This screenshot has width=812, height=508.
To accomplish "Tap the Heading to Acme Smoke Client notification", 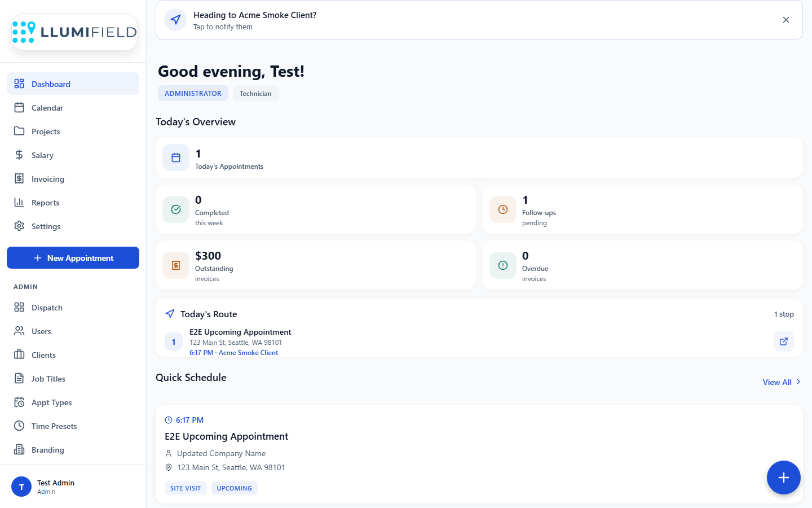I will (x=479, y=20).
